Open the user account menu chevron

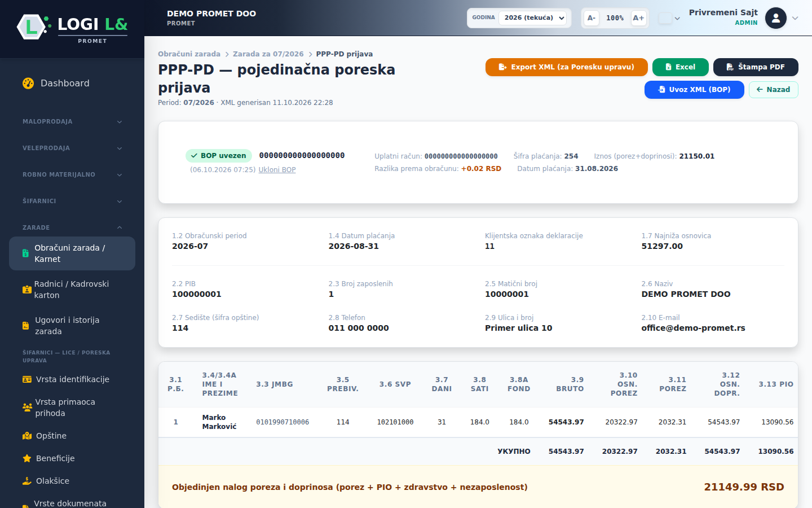tap(795, 18)
